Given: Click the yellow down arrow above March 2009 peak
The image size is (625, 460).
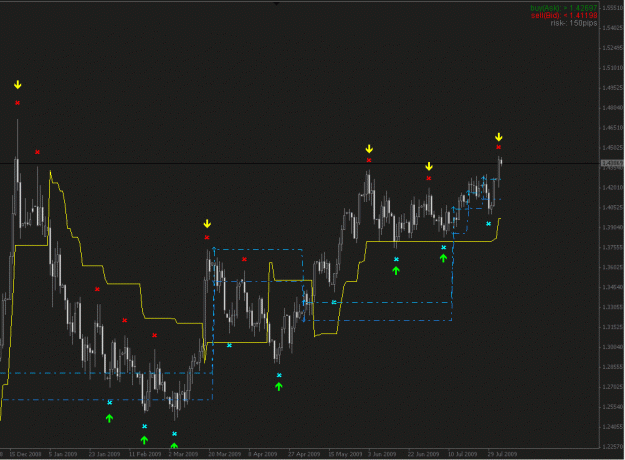Looking at the screenshot, I should [x=207, y=224].
